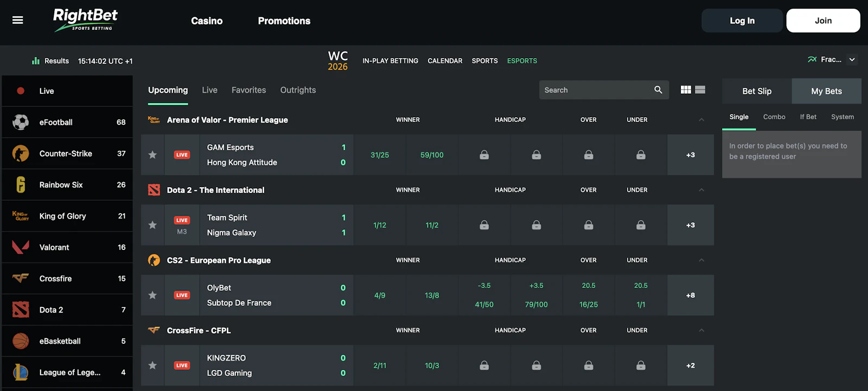Open the hamburger menu
Viewport: 868px width, 391px height.
[18, 20]
